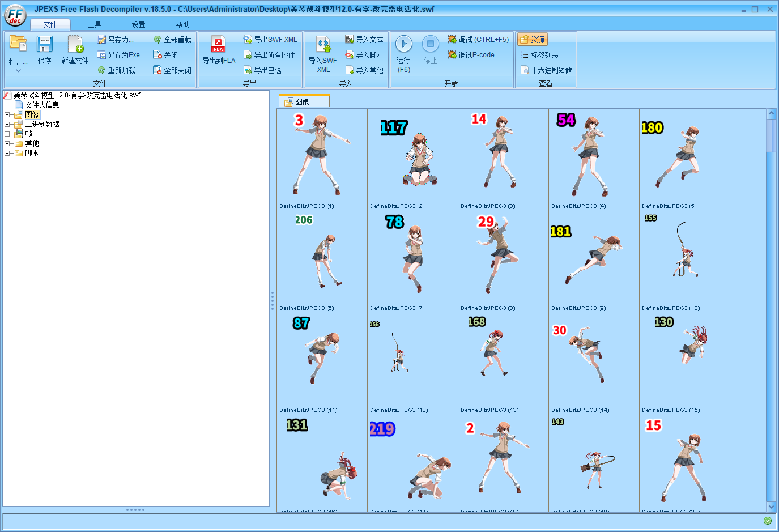779x532 pixels.
Task: Select thumbnail DefineBitsJPEG3 (10) numbered 155
Action: 684,262
